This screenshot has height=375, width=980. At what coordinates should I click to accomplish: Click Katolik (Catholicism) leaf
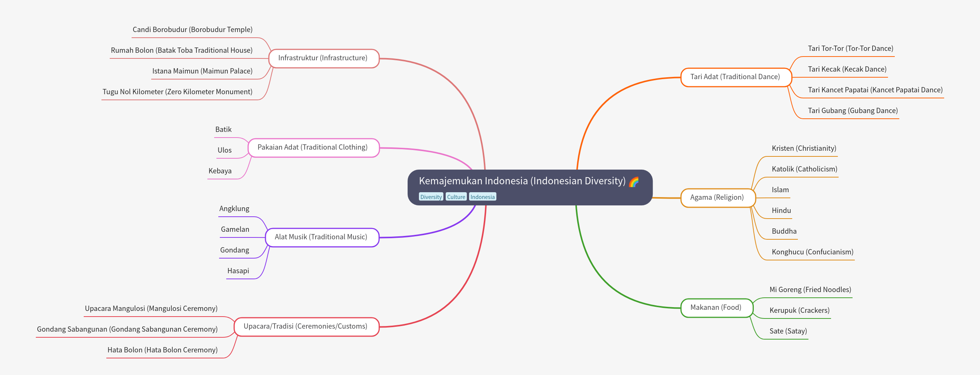click(x=805, y=169)
